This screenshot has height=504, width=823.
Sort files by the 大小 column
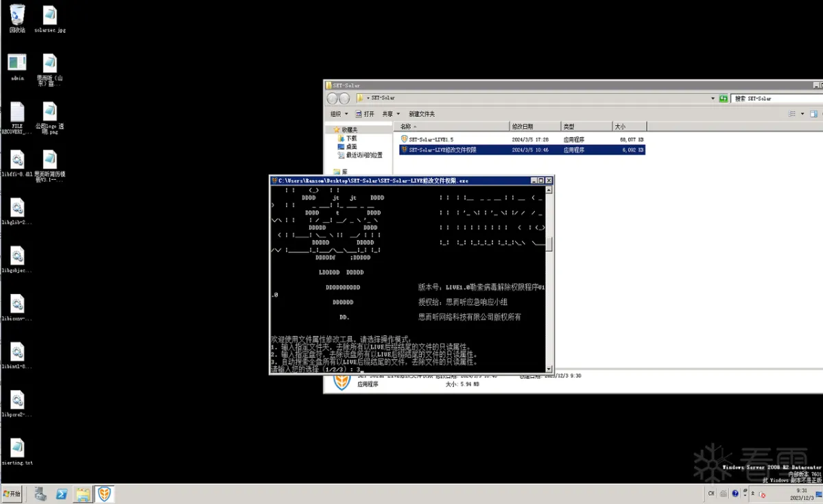click(629, 127)
